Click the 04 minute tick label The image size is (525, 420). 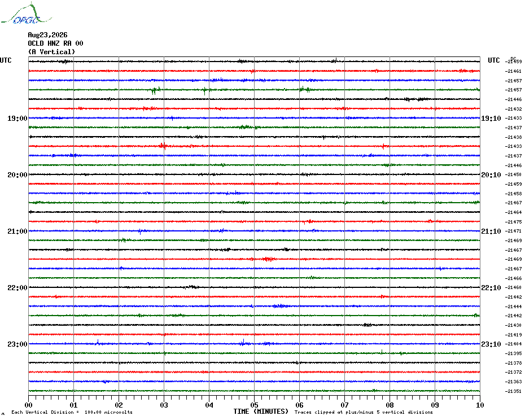[x=209, y=405]
